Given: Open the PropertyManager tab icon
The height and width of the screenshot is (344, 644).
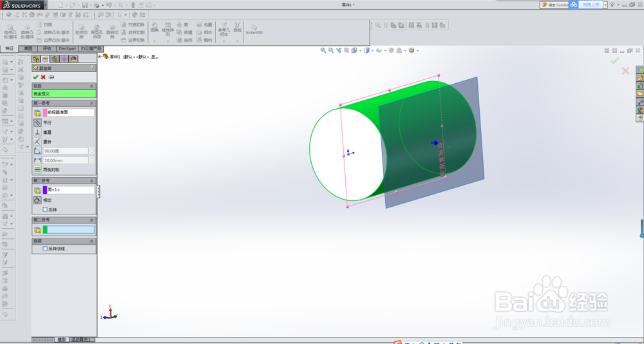Looking at the screenshot, I should point(46,59).
